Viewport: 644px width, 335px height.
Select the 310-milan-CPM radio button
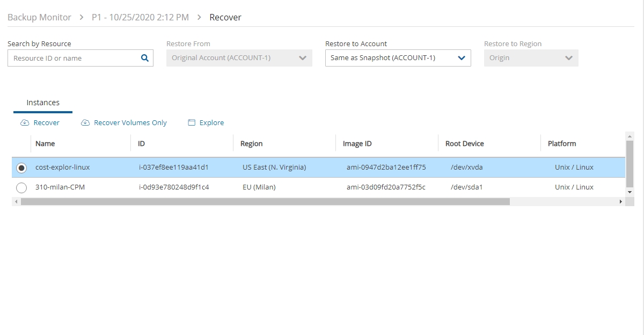tap(21, 188)
